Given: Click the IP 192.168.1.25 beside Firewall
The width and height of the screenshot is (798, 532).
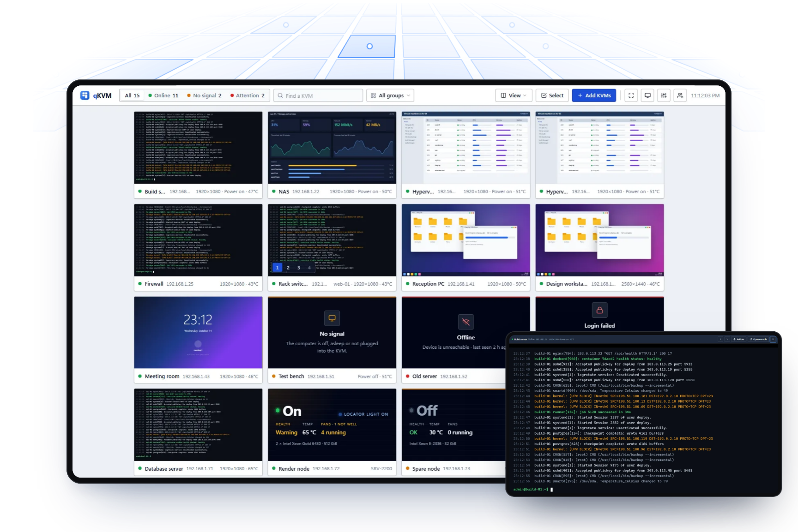Looking at the screenshot, I should pyautogui.click(x=180, y=284).
